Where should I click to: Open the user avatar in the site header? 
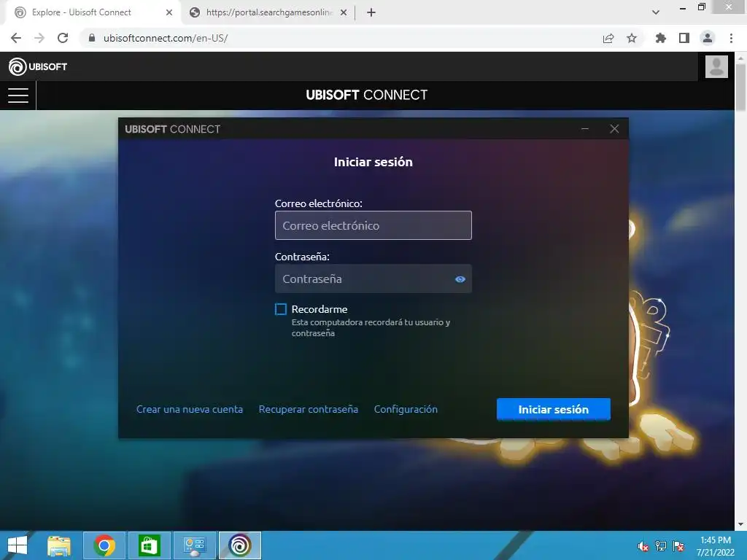716,66
